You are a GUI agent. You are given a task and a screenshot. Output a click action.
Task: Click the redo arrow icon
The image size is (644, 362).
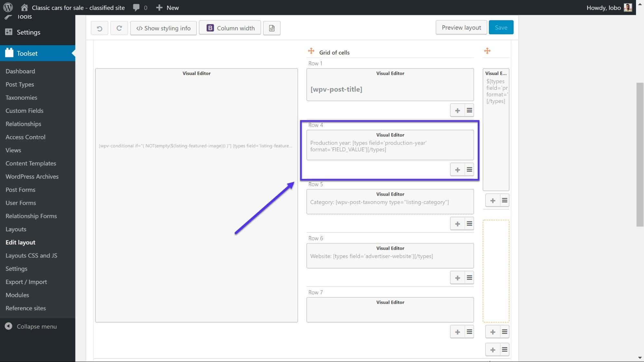coord(119,28)
